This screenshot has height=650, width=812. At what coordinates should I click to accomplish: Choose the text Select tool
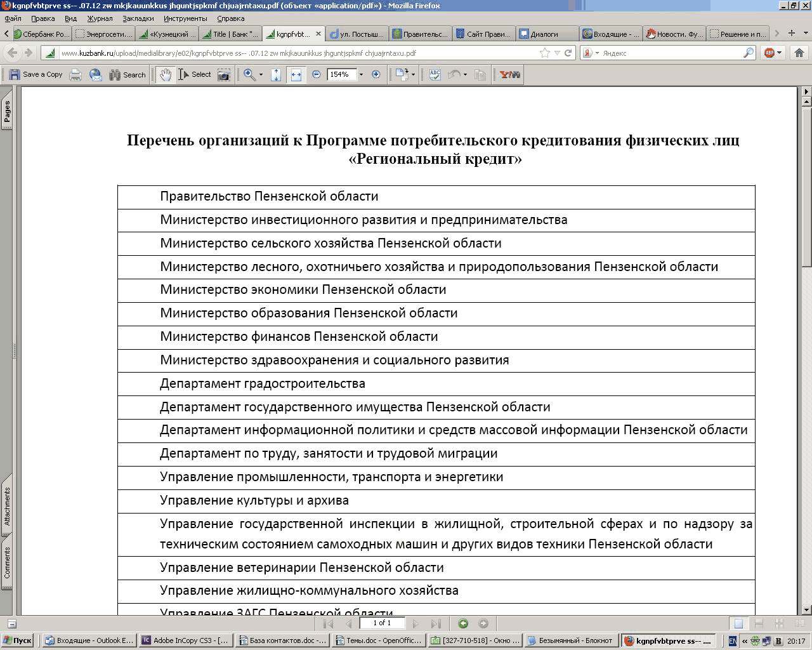194,74
